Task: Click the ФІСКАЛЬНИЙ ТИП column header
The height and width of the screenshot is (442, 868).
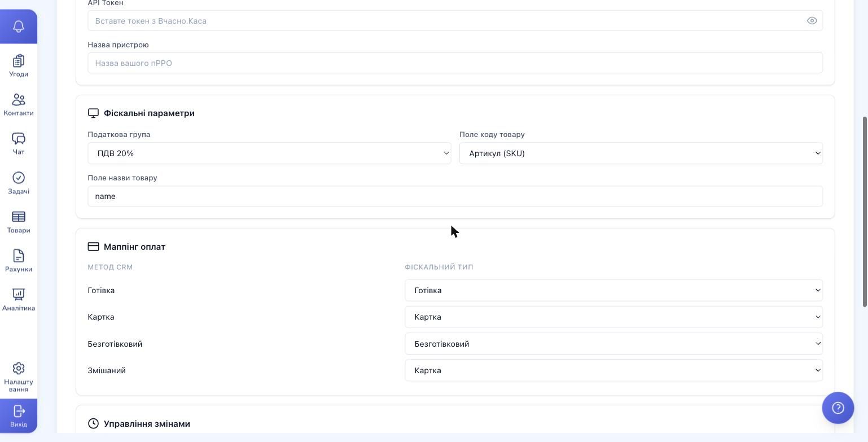Action: [x=439, y=267]
